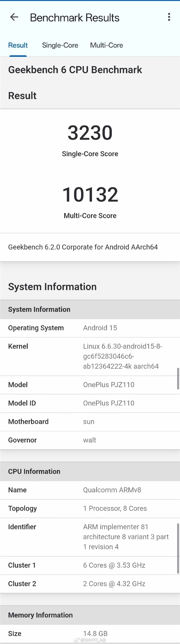Tap the Geekbench 6 CPU Benchmark heading

click(x=75, y=70)
